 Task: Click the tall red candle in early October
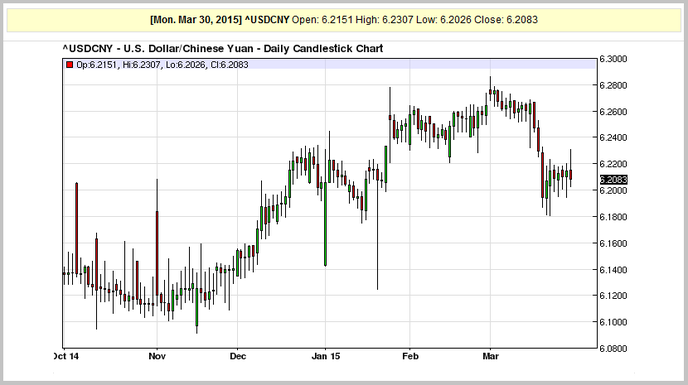76,229
